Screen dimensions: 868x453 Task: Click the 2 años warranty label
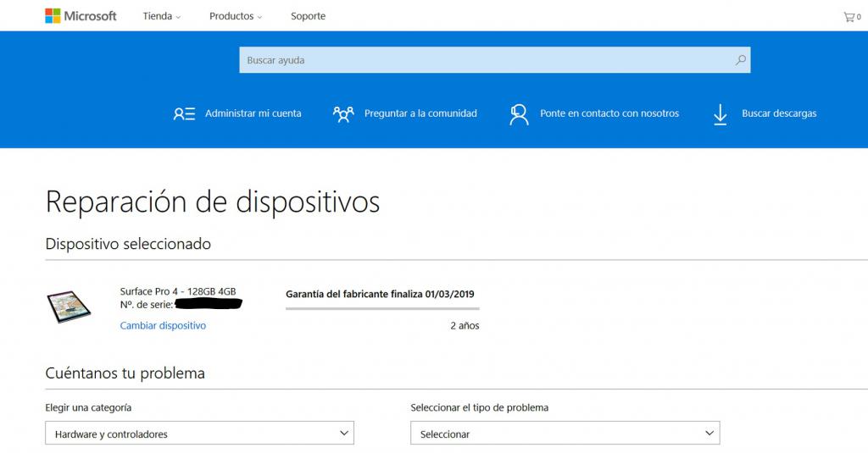pyautogui.click(x=465, y=326)
